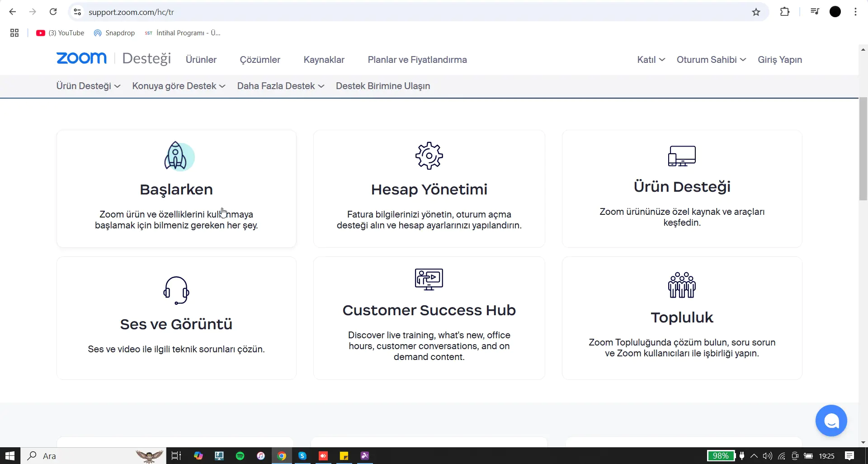
Task: Expand the Katıl dropdown
Action: tap(651, 60)
